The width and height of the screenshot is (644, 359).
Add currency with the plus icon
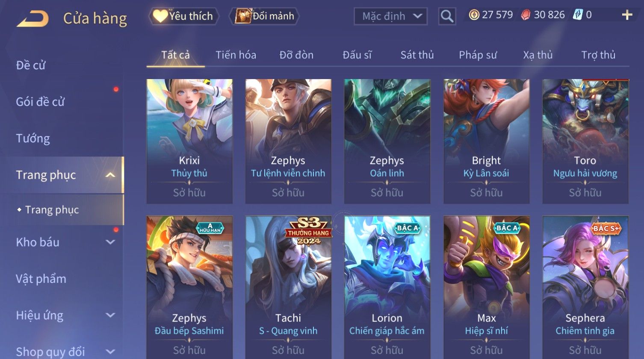click(x=627, y=15)
